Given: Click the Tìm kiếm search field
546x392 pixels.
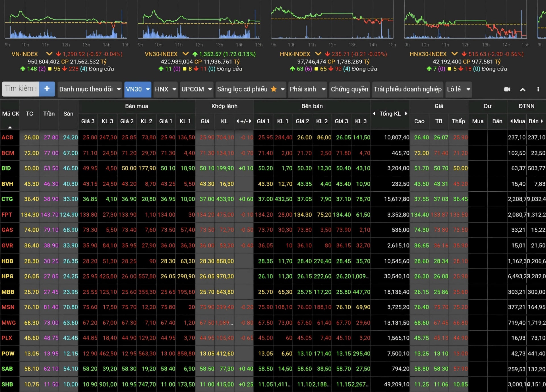Looking at the screenshot, I should (21, 89).
